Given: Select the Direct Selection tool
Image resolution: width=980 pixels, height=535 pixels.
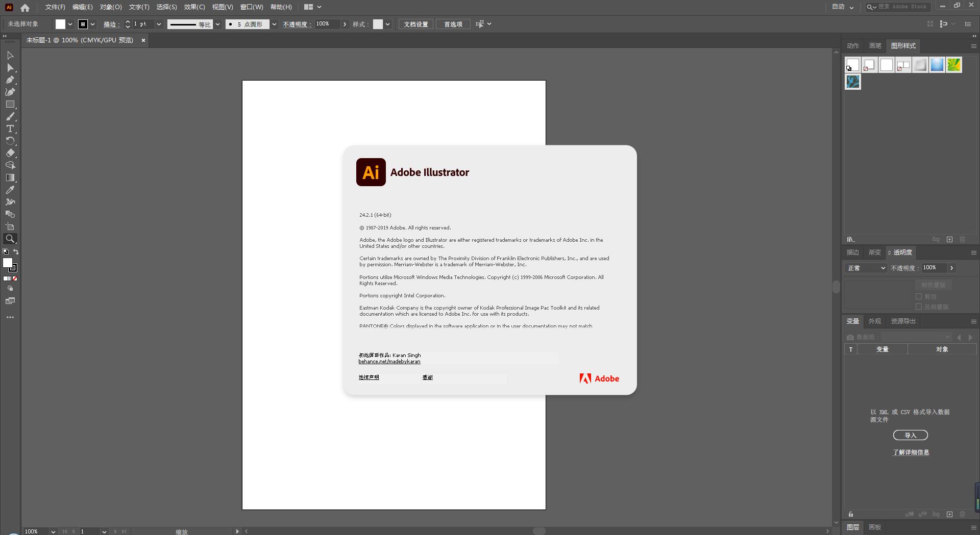Looking at the screenshot, I should click(x=10, y=67).
